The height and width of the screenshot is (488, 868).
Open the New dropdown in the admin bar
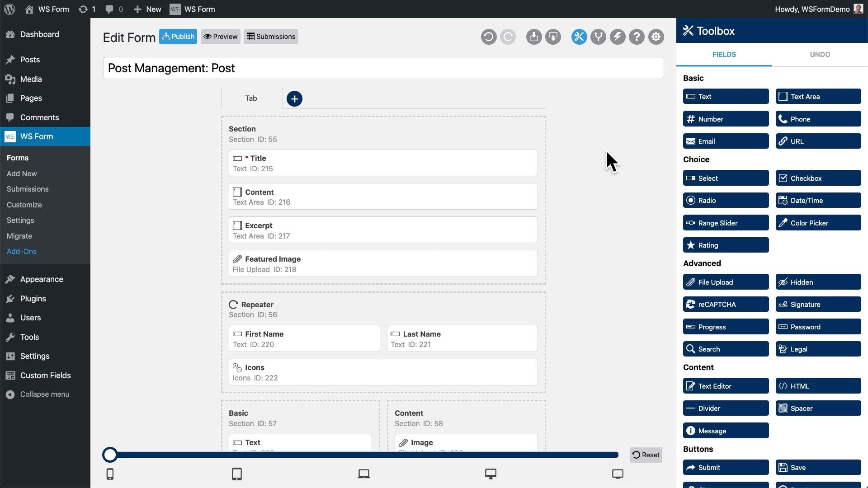(146, 9)
